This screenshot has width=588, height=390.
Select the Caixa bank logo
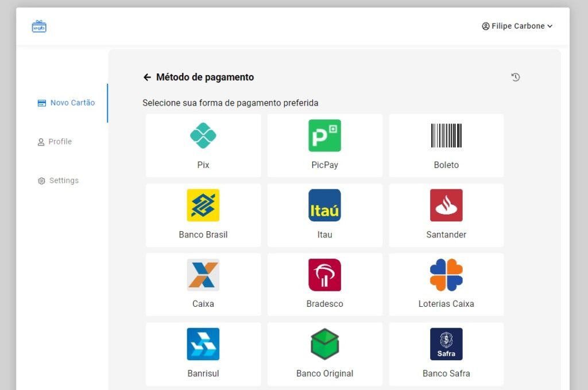(203, 275)
